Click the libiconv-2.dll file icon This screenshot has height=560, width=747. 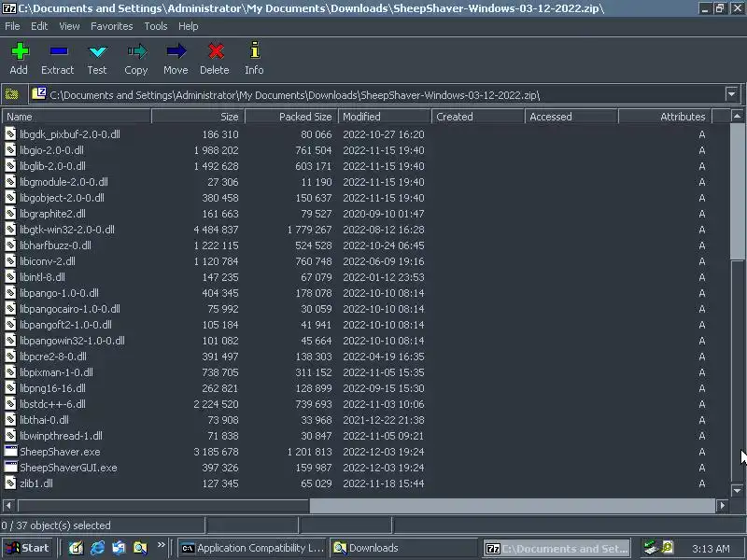(x=10, y=260)
